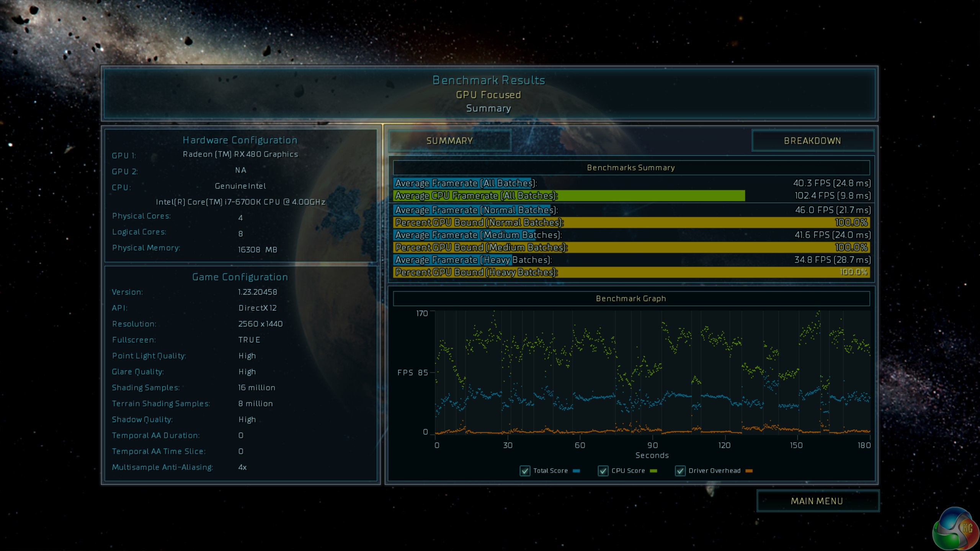Click the green CPU Score legend swatch
Viewport: 980px width, 551px height.
coord(653,471)
